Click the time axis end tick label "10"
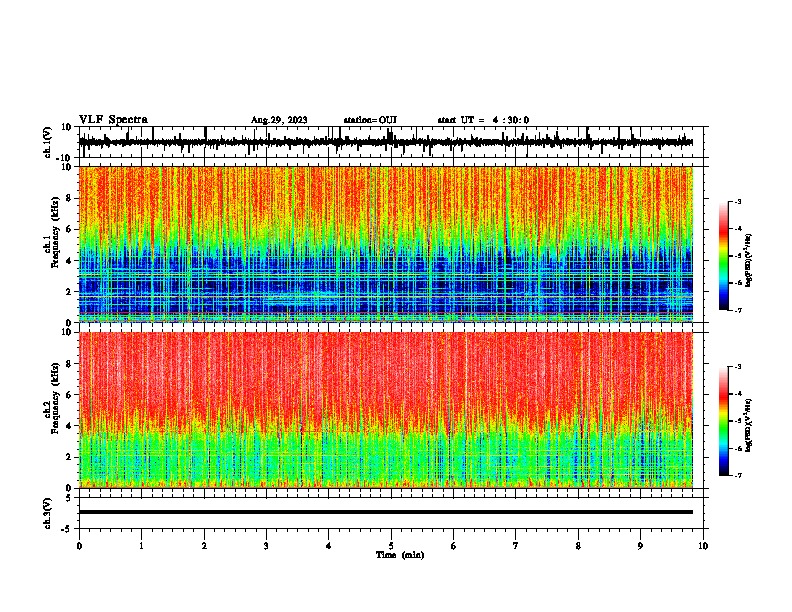Image resolution: width=792 pixels, height=612 pixels. click(703, 546)
